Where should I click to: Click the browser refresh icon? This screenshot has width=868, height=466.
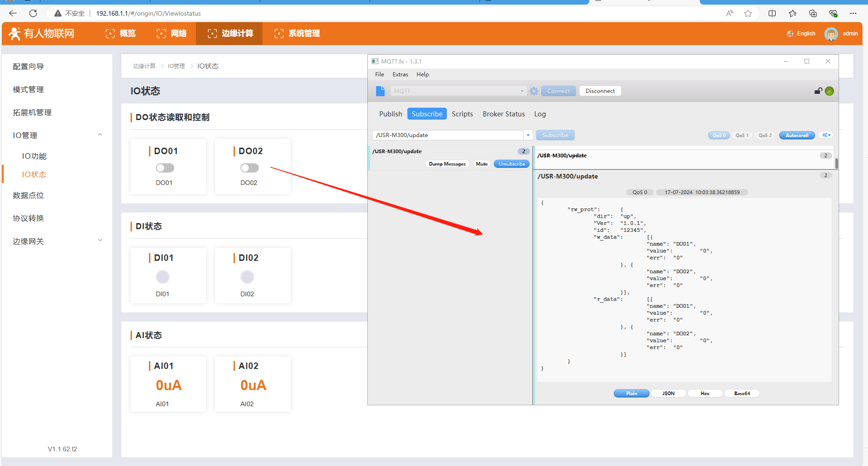pos(33,13)
